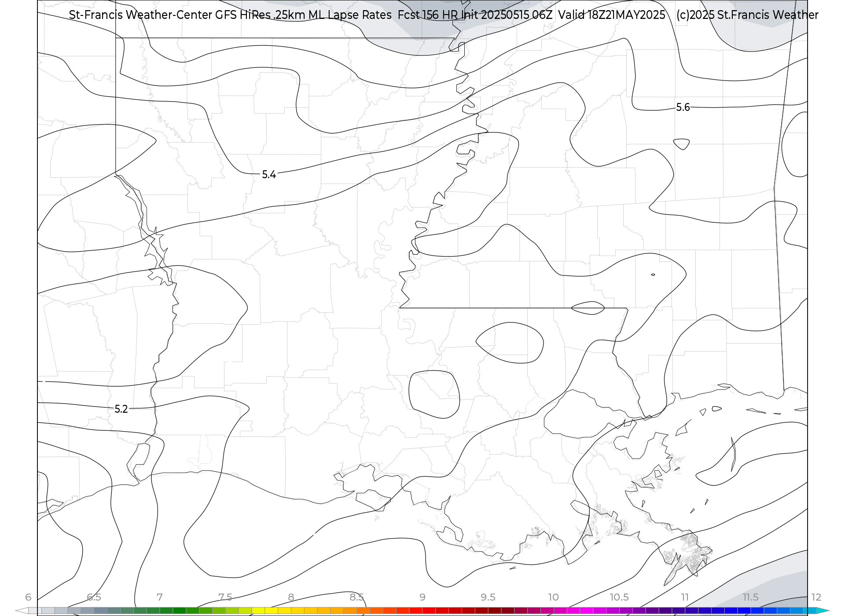Click colorbar tick label 7
This screenshot has width=845, height=616.
[160, 597]
